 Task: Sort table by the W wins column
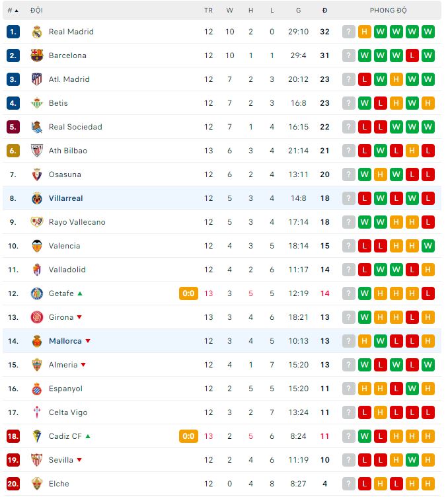[x=229, y=11]
